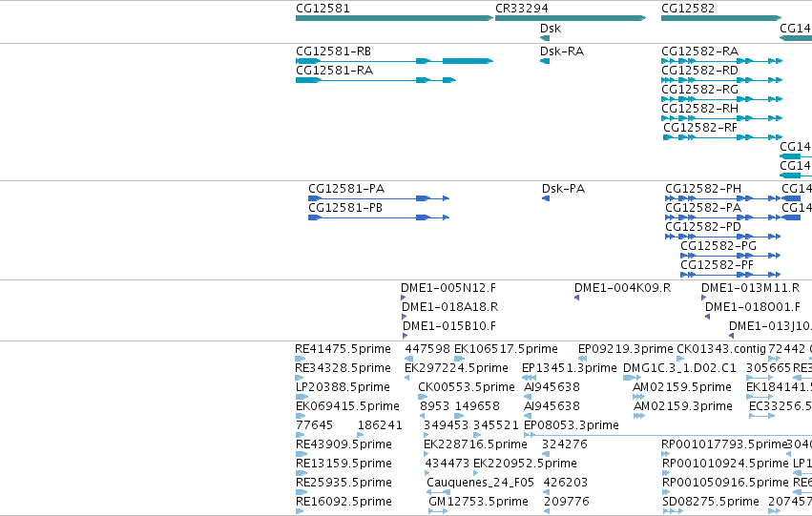Select EST EP09219.3prime
The width and height of the screenshot is (812, 516).
click(x=583, y=359)
